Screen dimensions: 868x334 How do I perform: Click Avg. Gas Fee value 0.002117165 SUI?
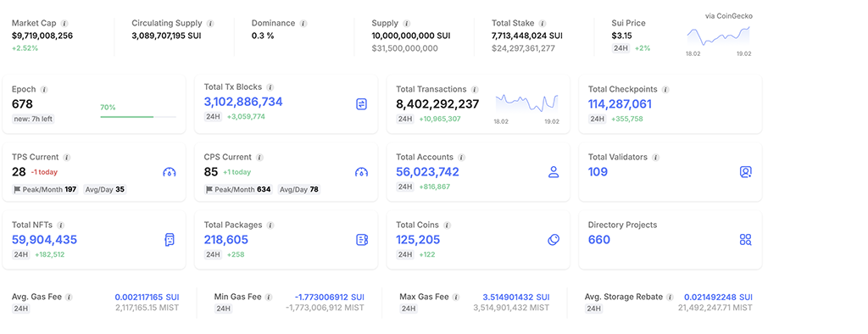click(147, 297)
